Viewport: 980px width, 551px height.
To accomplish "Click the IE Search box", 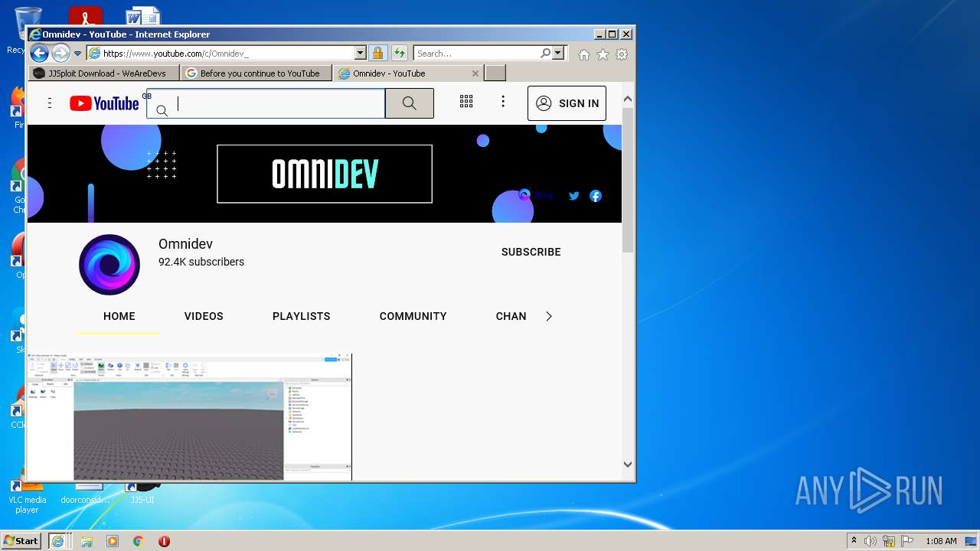I will click(476, 54).
